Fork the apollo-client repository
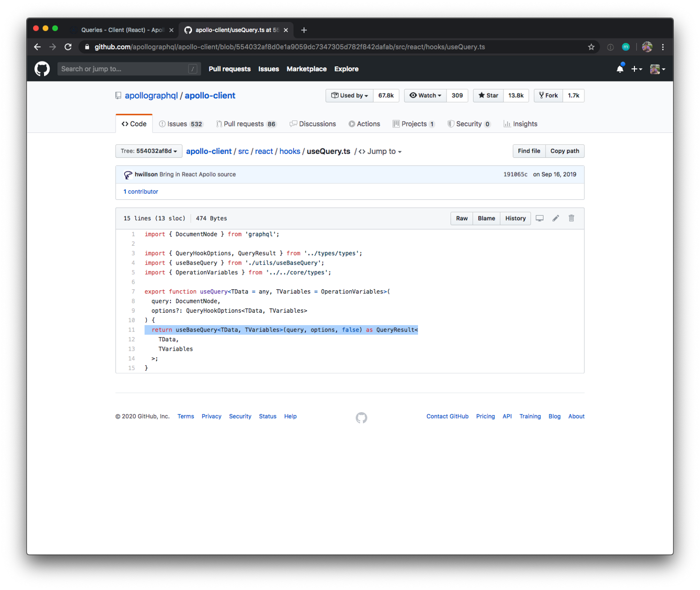Image resolution: width=700 pixels, height=590 pixels. (548, 95)
